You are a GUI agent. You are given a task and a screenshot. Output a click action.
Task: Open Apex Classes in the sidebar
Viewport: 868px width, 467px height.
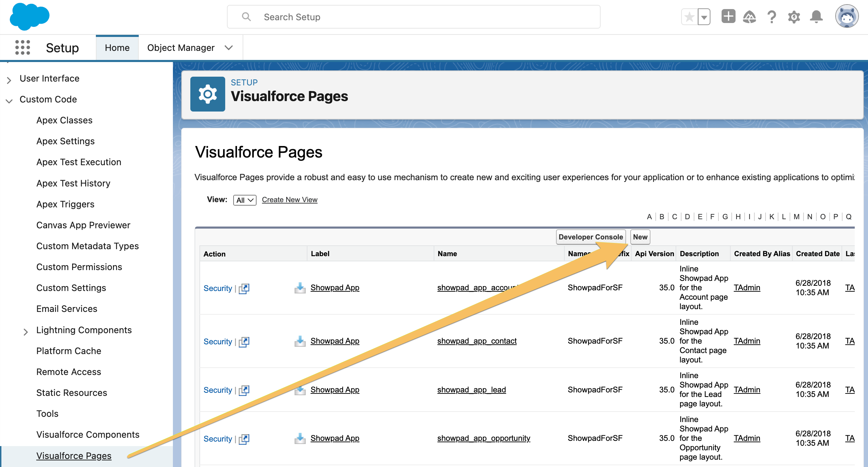(x=64, y=120)
